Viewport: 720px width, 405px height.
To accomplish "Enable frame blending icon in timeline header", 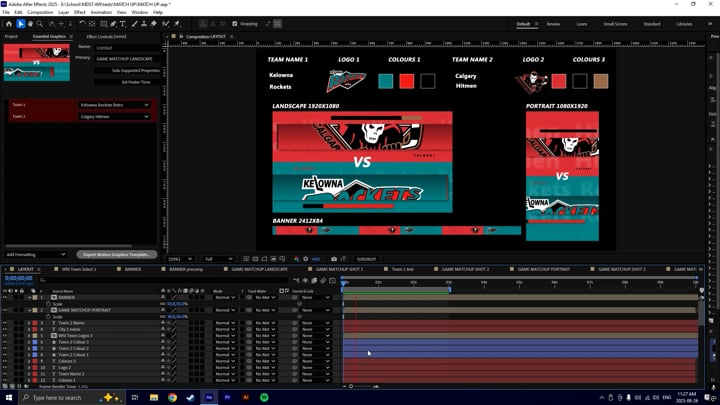I will [314, 280].
